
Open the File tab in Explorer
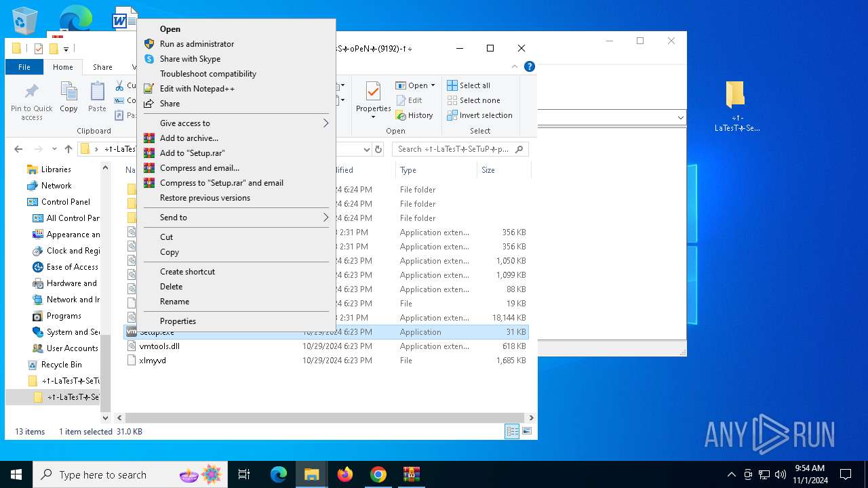24,67
